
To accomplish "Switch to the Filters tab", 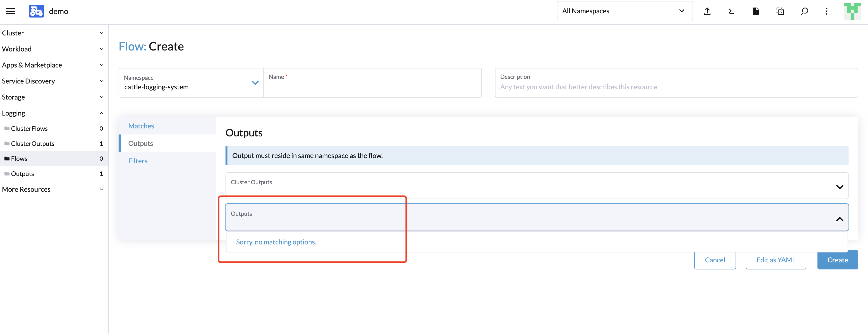I will point(138,161).
